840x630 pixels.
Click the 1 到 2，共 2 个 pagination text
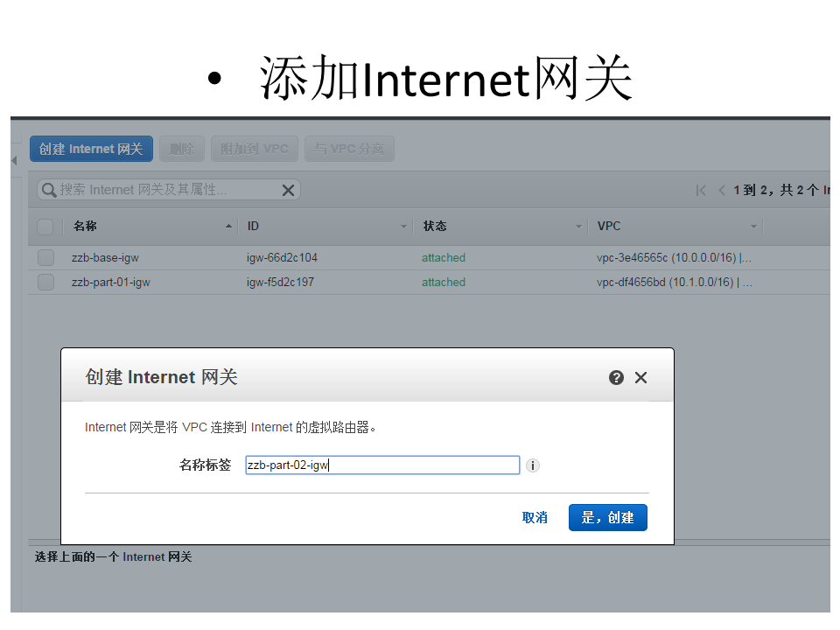(781, 190)
